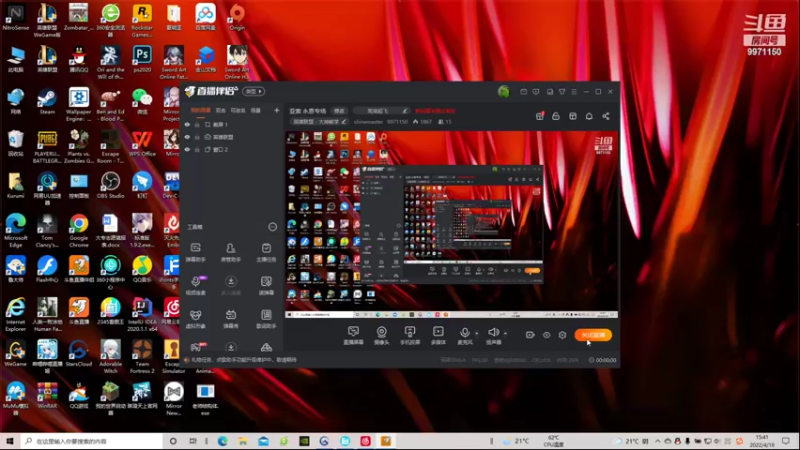Open the funnel dropdown icon in title bar
This screenshot has height=450, width=800.
pos(562,92)
